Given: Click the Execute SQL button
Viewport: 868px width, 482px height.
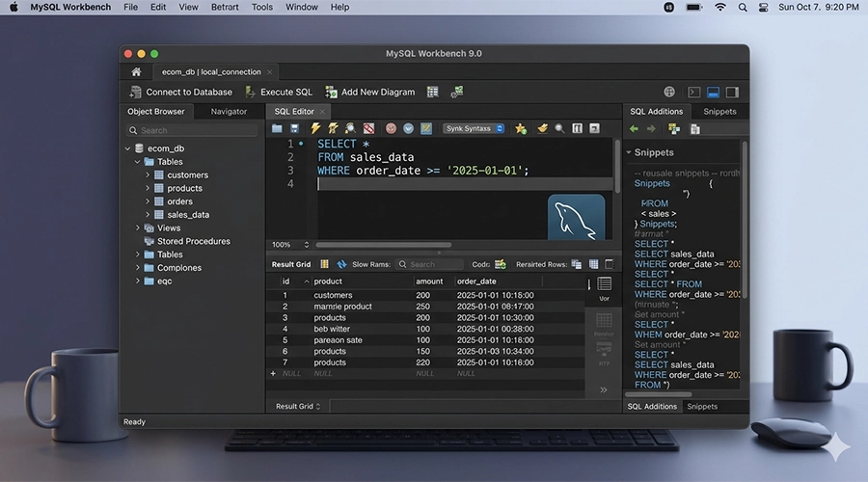Looking at the screenshot, I should [x=279, y=92].
